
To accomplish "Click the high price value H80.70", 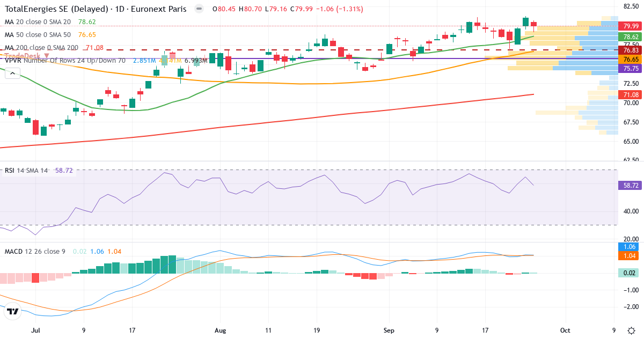I will tap(251, 9).
